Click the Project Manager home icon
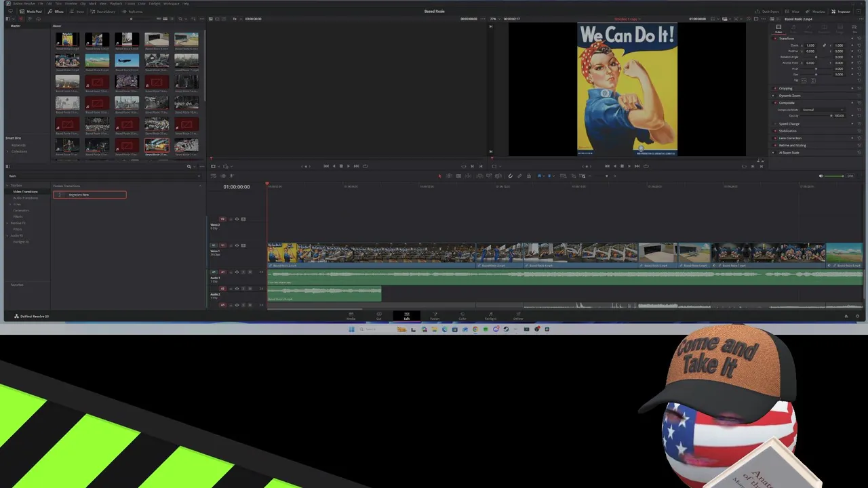This screenshot has width=868, height=488. coord(846,316)
